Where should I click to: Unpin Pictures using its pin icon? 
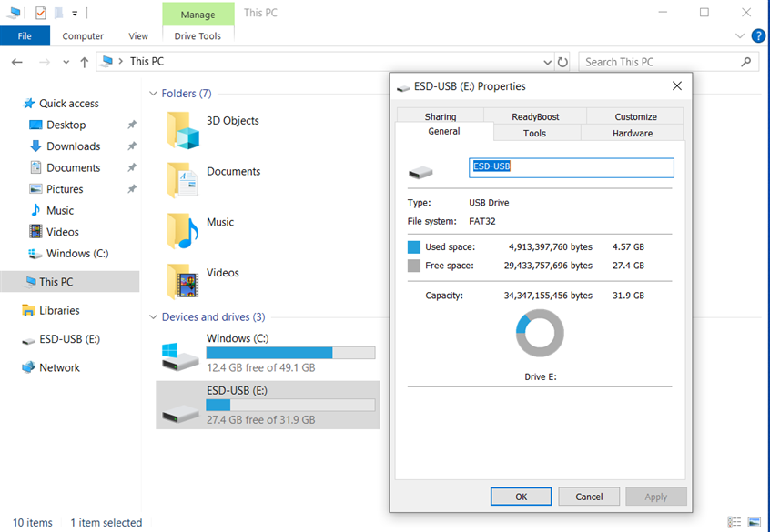[x=132, y=189]
